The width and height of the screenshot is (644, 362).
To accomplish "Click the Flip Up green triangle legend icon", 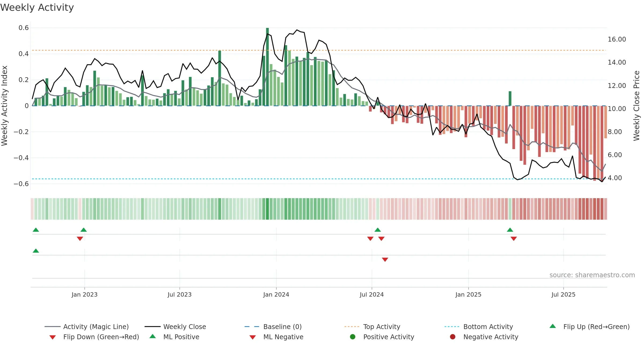I will [553, 326].
